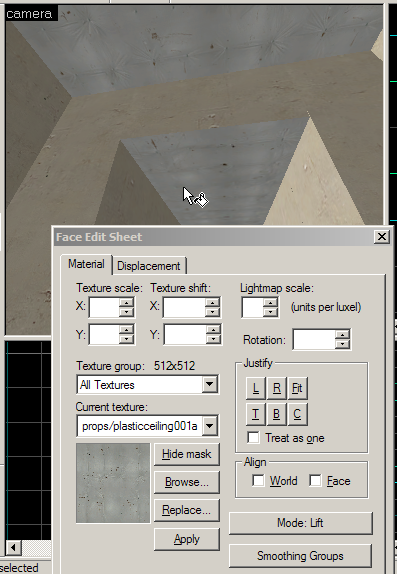This screenshot has width=397, height=574.
Task: Click the Fit justify button
Action: click(x=297, y=388)
